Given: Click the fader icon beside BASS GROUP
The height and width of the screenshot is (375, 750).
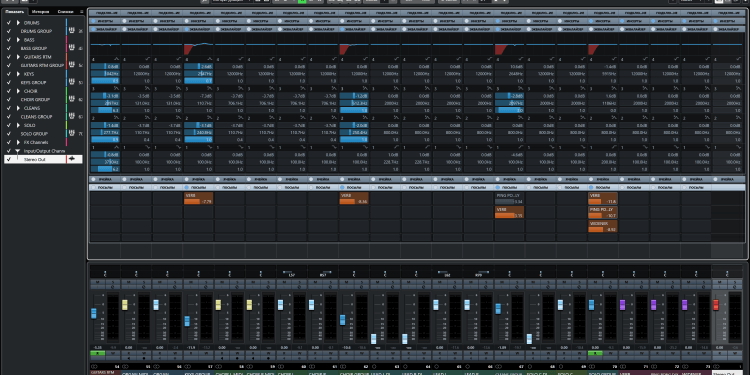Looking at the screenshot, I should (x=72, y=48).
